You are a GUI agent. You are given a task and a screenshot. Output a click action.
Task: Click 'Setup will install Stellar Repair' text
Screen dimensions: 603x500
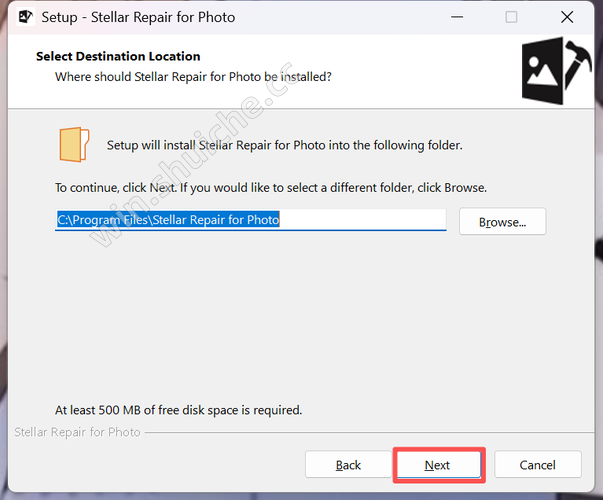pyautogui.click(x=285, y=145)
